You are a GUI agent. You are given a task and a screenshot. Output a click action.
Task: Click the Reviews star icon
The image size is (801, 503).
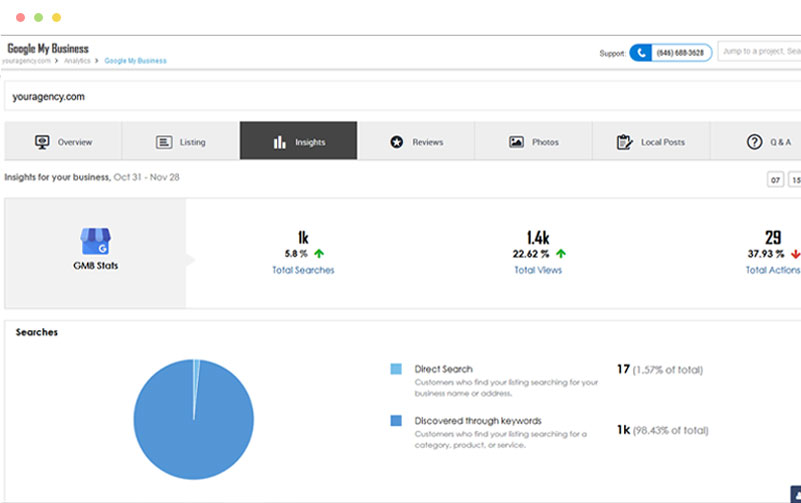pos(396,142)
